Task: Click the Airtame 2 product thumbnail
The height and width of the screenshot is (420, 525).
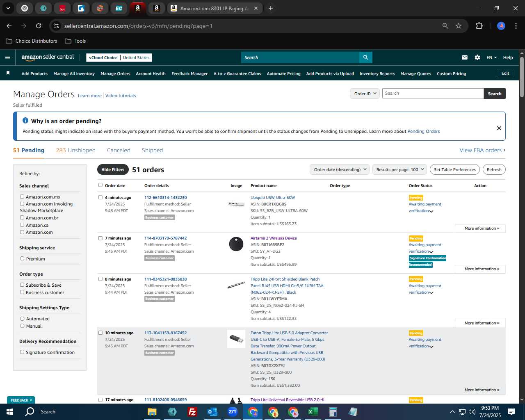Action: coord(236,244)
